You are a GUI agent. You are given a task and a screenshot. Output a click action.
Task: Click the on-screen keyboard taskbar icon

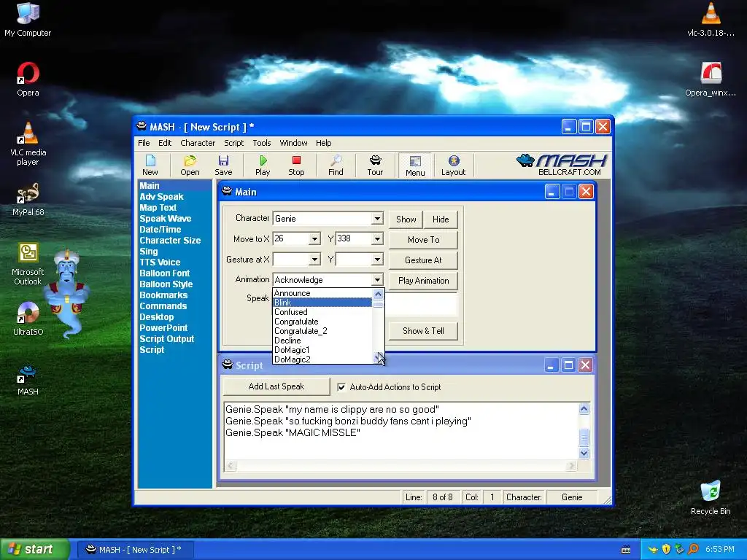point(626,550)
